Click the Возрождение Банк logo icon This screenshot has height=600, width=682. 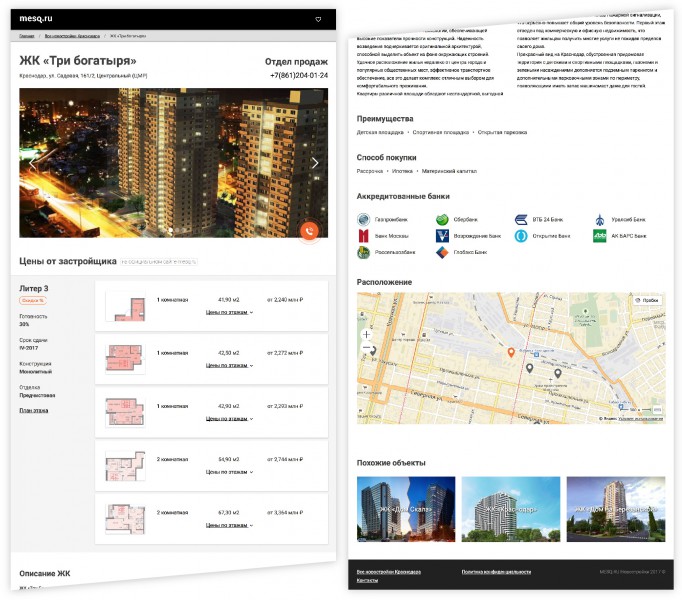[442, 236]
